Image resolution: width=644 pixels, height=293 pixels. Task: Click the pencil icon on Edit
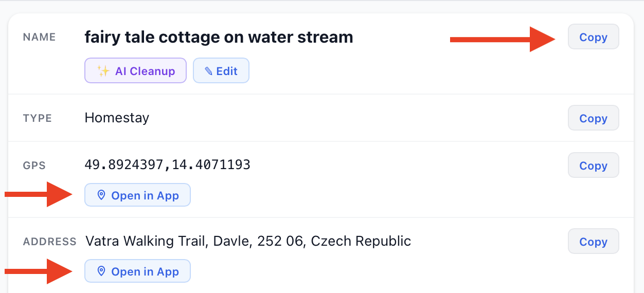(x=208, y=71)
